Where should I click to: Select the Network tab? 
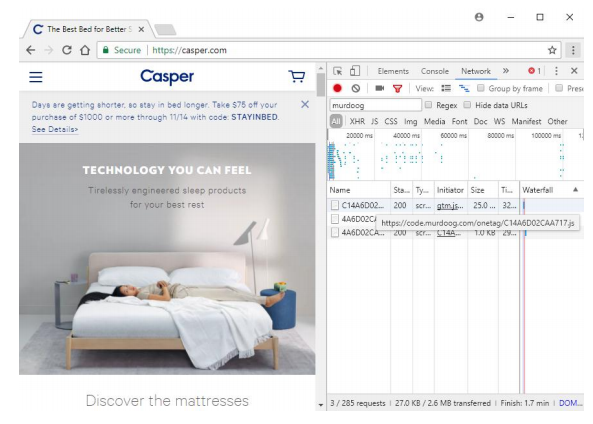pyautogui.click(x=476, y=71)
